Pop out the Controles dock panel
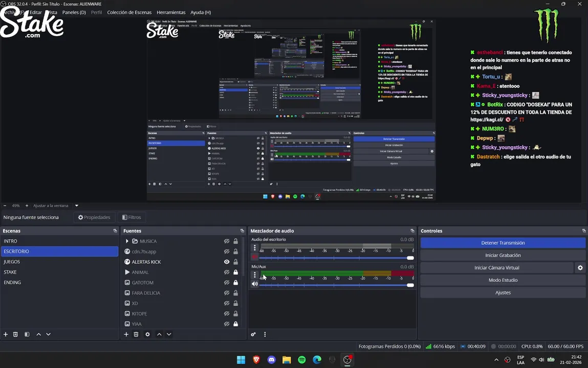Viewport: 588px width, 368px height. tap(584, 231)
